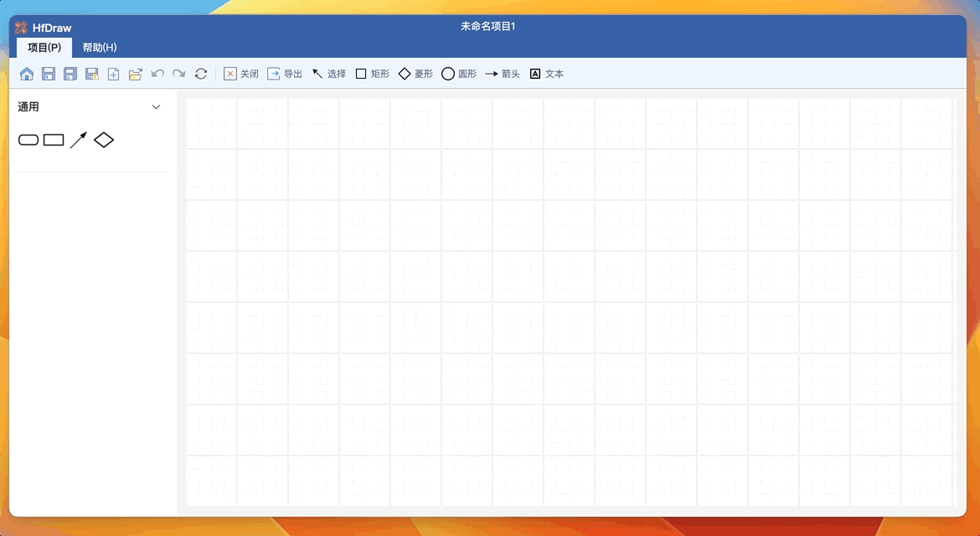Click the Undo arrow icon
980x536 pixels.
(157, 74)
